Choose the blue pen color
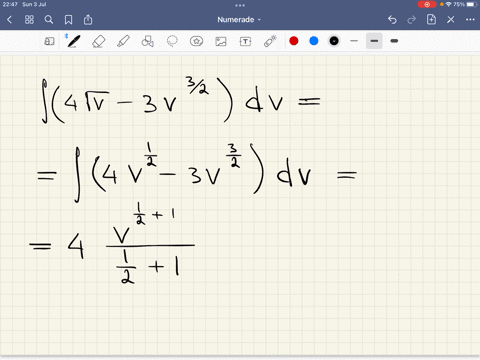This screenshot has height=360, width=480. pos(314,41)
